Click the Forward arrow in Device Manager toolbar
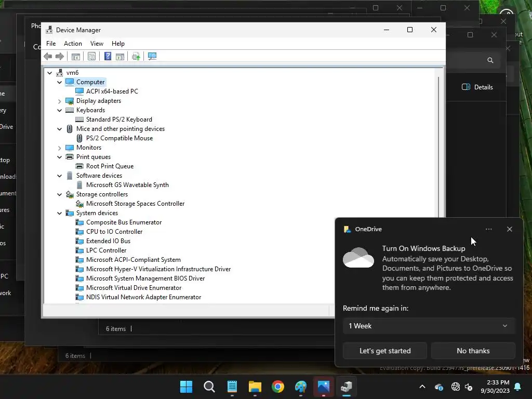The height and width of the screenshot is (399, 532). [x=60, y=56]
